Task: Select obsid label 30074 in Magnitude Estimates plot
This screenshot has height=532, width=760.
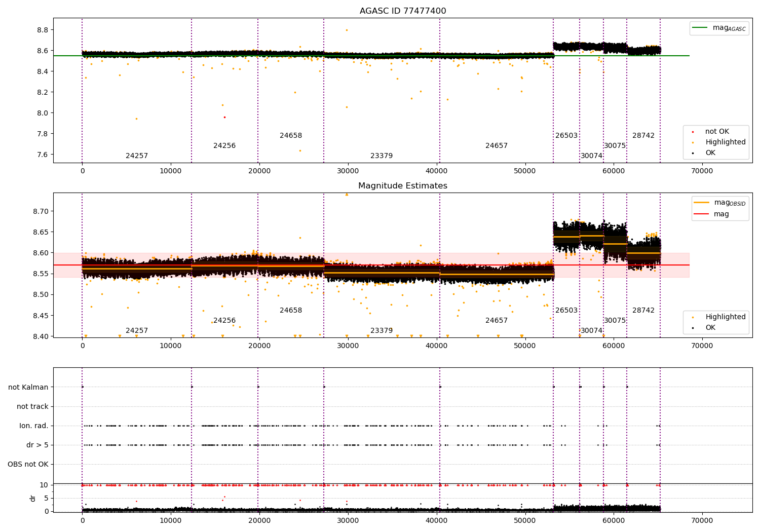Action: 592,331
